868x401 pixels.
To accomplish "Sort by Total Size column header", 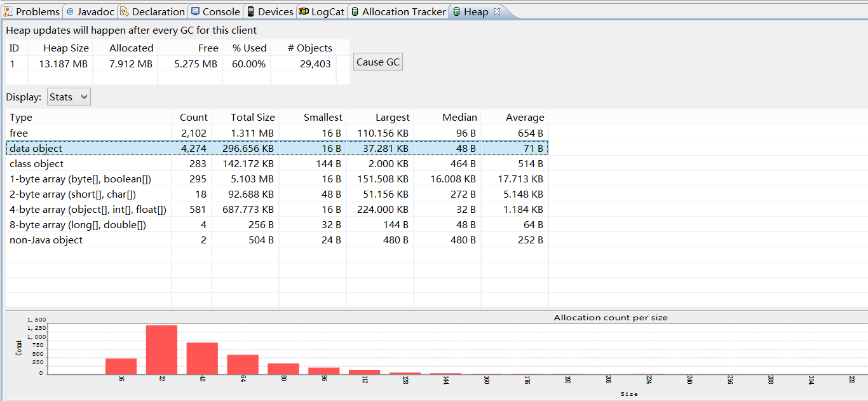I will tap(245, 117).
